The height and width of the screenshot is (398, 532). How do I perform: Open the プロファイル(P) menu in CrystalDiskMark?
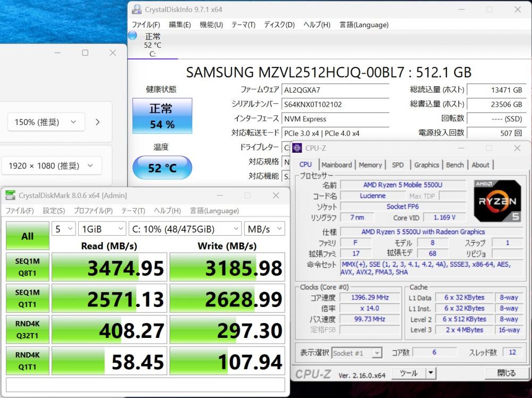[93, 211]
